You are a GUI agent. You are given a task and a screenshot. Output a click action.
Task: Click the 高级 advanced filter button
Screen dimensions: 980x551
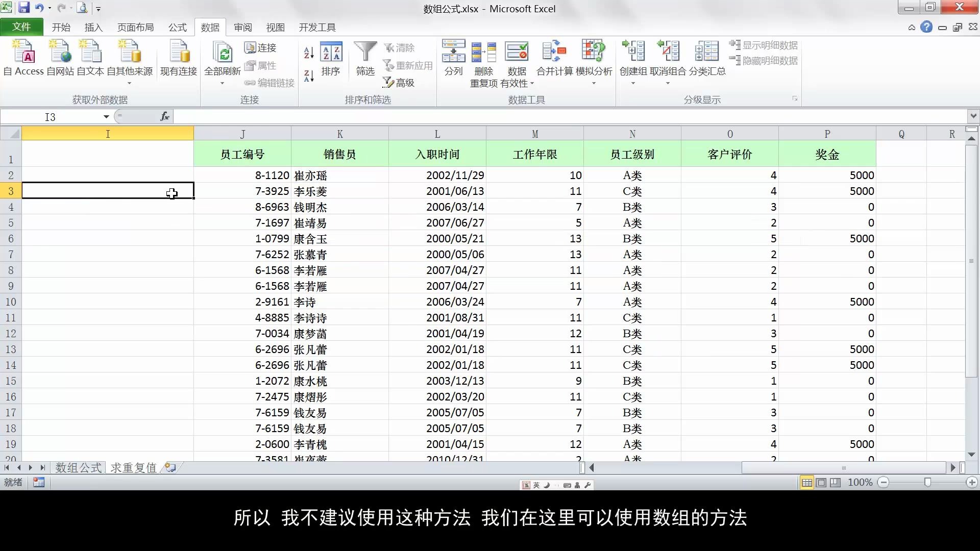click(399, 83)
